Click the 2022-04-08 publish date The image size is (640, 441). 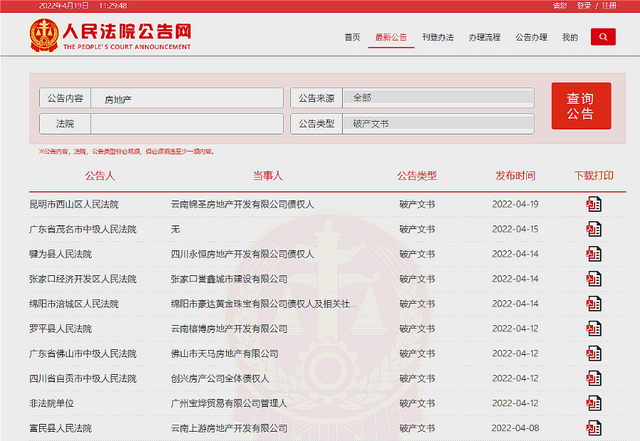pos(515,428)
